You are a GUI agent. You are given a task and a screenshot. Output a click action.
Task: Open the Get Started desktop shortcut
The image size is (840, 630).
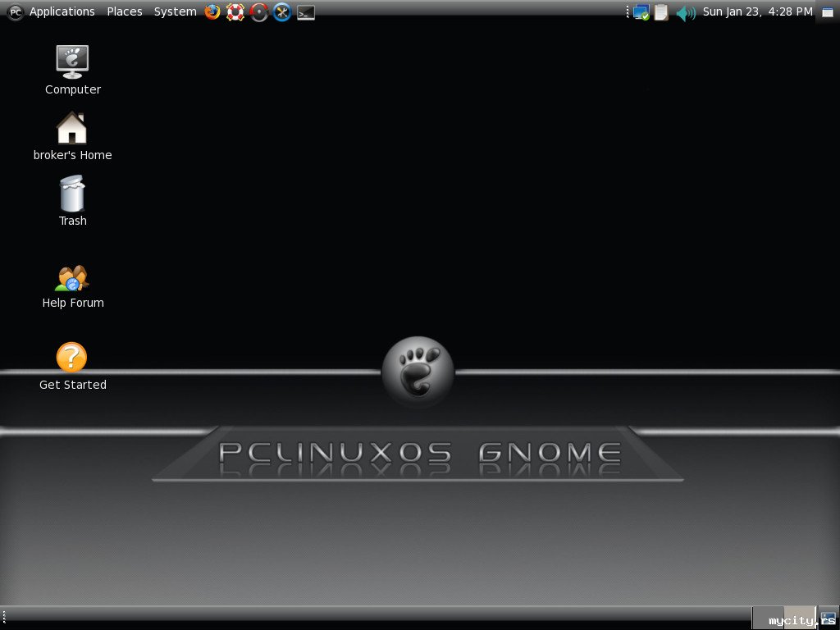(x=72, y=366)
